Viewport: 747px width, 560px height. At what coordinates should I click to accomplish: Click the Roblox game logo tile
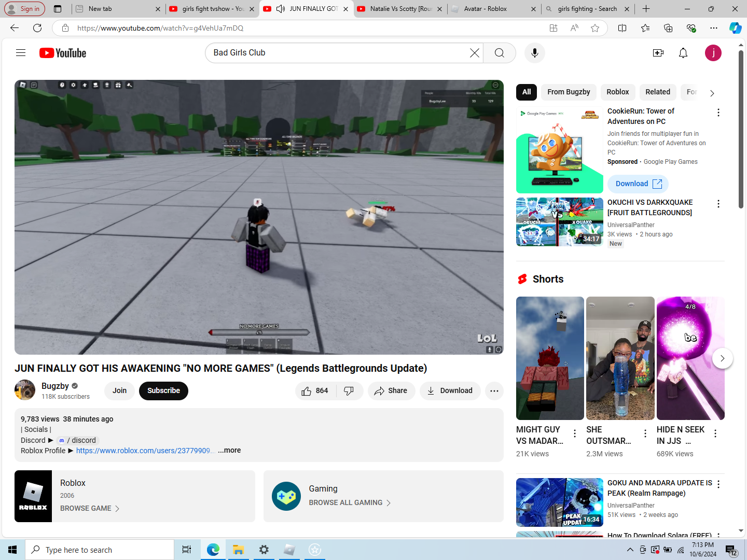click(x=33, y=496)
